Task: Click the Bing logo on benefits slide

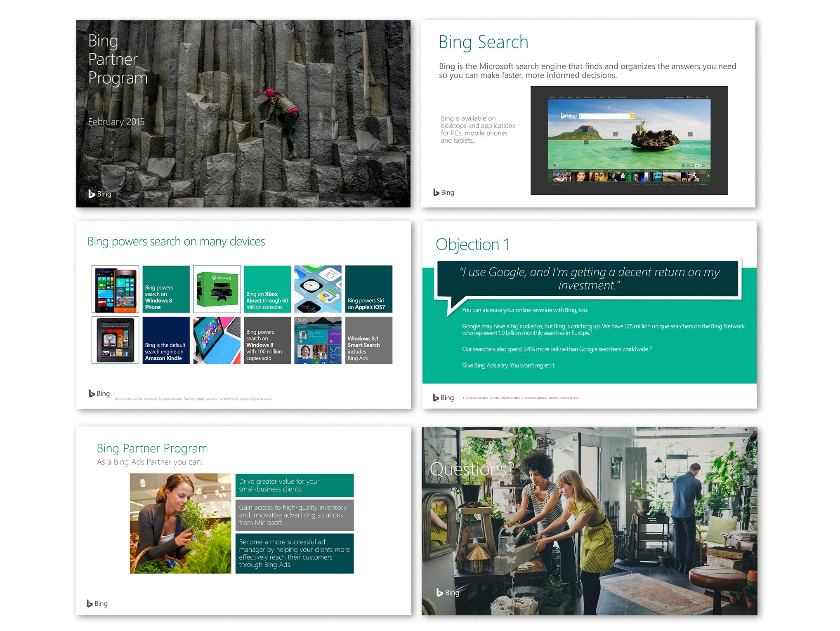Action: coord(97,603)
